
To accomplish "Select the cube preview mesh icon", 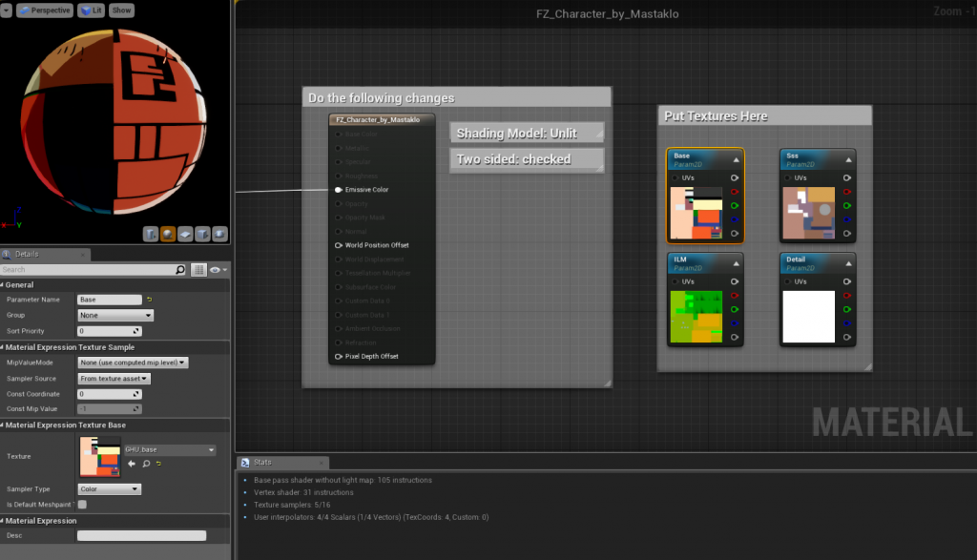I will [x=202, y=234].
